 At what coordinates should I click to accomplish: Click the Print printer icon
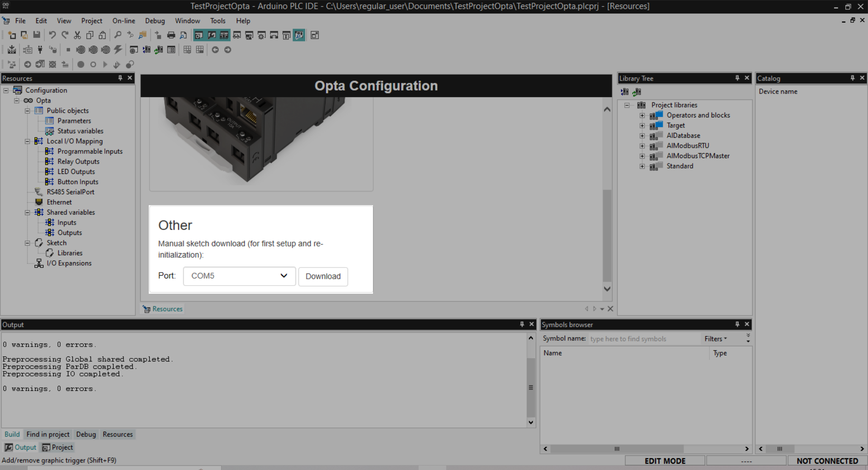[171, 35]
